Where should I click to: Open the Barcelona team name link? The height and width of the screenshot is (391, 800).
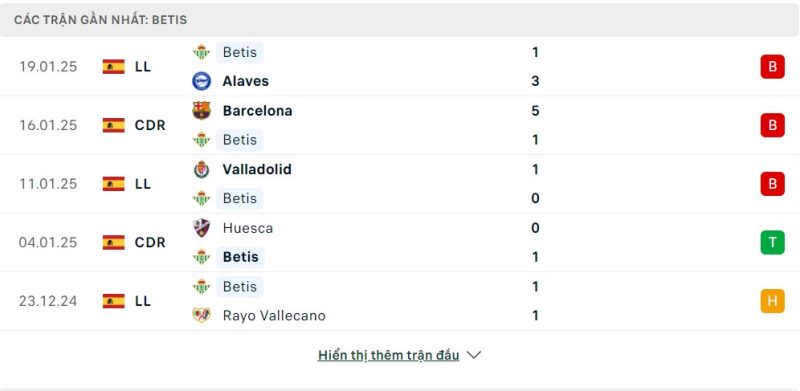coord(258,111)
